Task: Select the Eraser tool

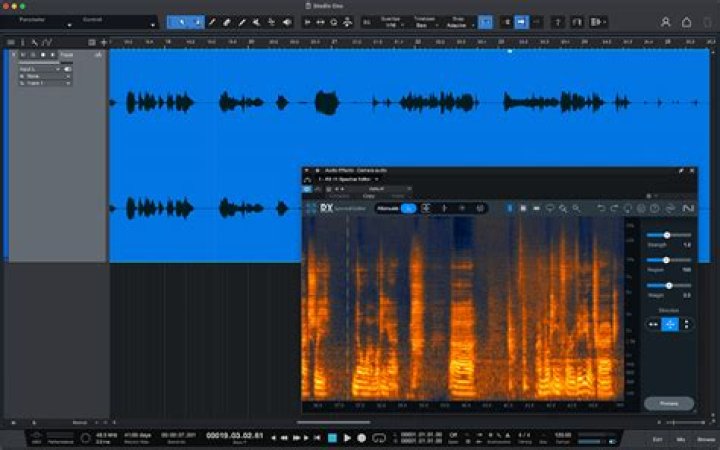Action: click(227, 22)
